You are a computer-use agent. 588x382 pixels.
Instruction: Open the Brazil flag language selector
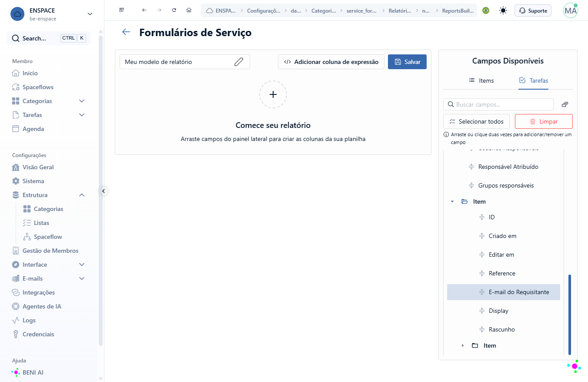(486, 10)
